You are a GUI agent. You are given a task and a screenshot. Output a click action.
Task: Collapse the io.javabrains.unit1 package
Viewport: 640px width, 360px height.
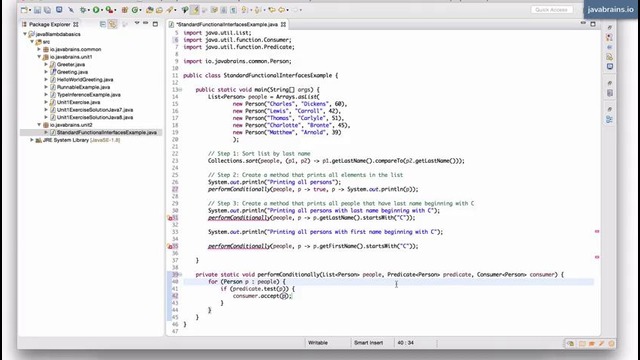(x=39, y=57)
